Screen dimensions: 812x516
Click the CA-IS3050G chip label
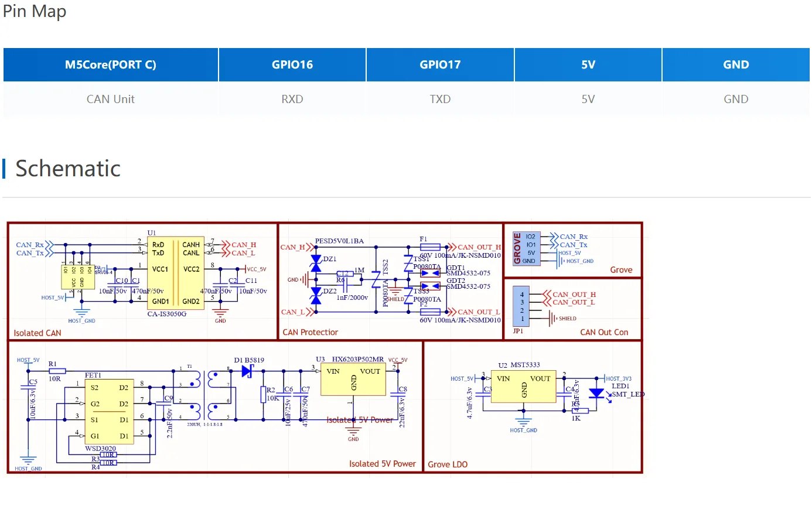pos(167,314)
